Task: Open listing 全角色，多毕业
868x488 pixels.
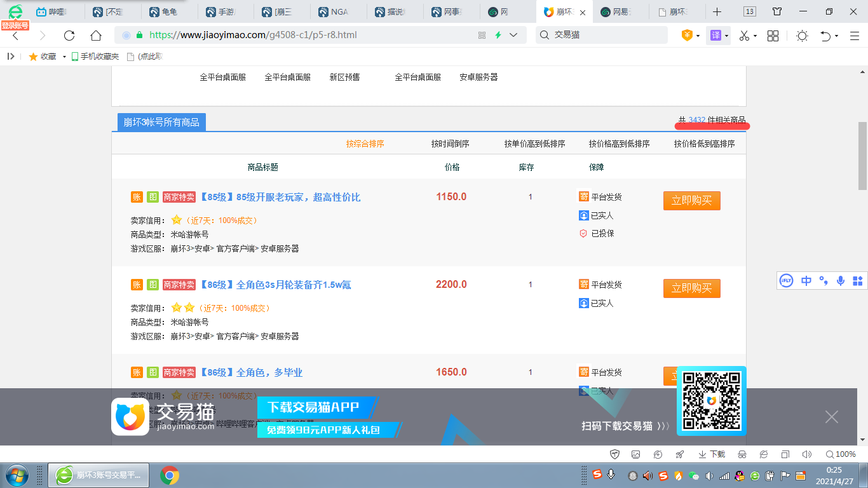Action: coord(251,372)
